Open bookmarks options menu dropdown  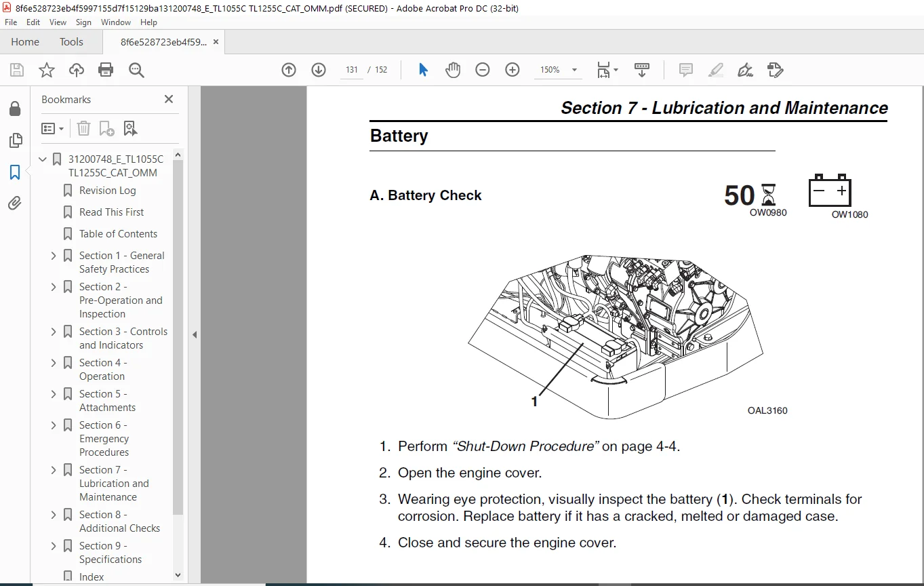(53, 128)
